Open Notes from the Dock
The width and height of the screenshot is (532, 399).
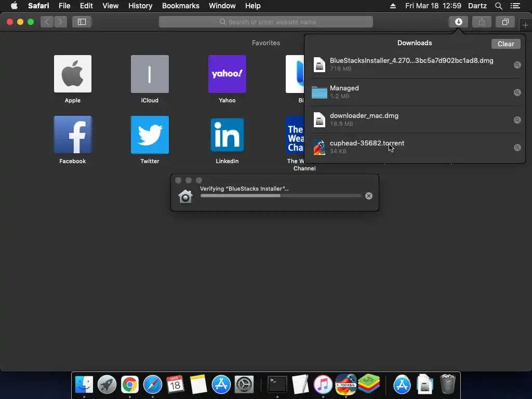(198, 385)
